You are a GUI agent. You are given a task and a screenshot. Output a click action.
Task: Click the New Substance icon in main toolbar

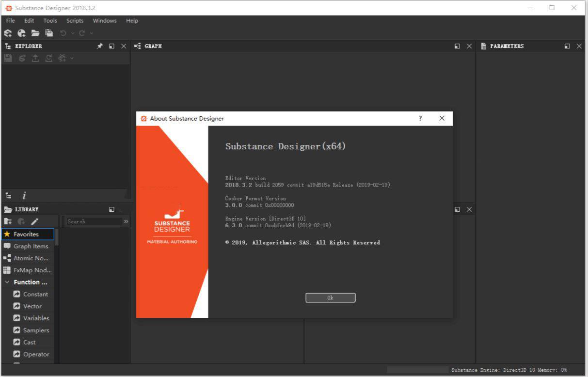point(8,33)
